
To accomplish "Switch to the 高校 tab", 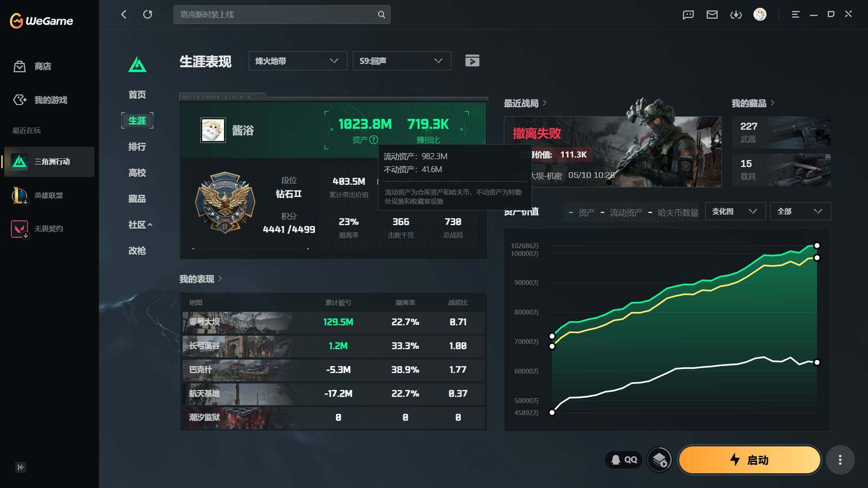I will point(137,173).
